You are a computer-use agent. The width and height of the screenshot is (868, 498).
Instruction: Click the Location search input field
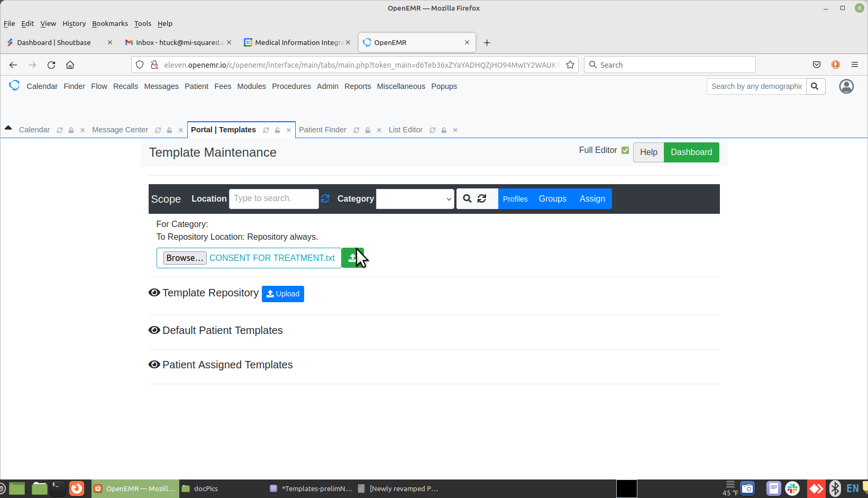pos(273,198)
